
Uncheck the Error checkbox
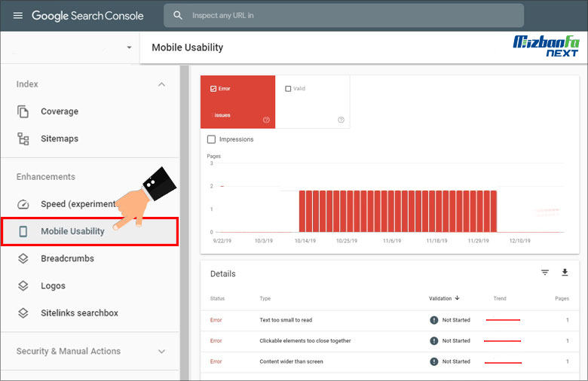click(213, 89)
